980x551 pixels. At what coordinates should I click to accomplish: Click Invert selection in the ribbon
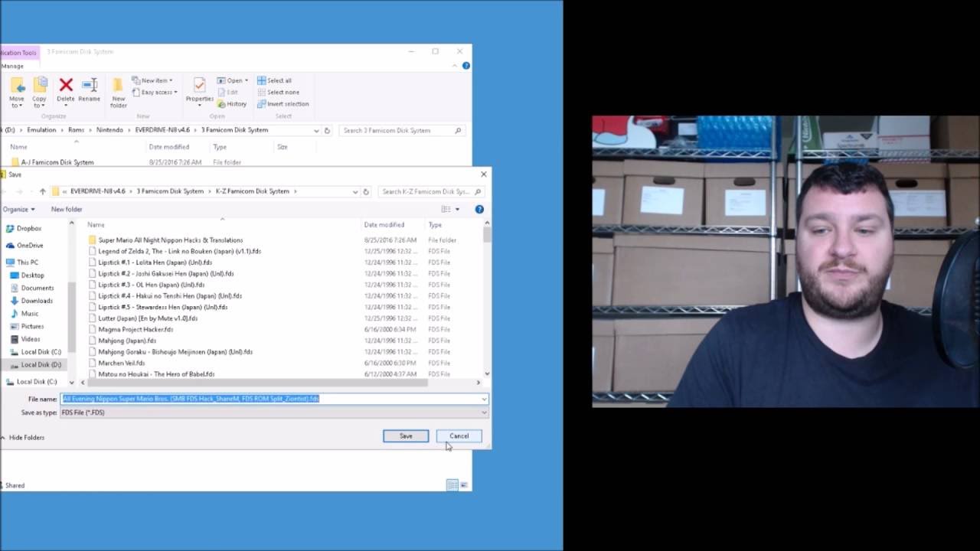[283, 104]
